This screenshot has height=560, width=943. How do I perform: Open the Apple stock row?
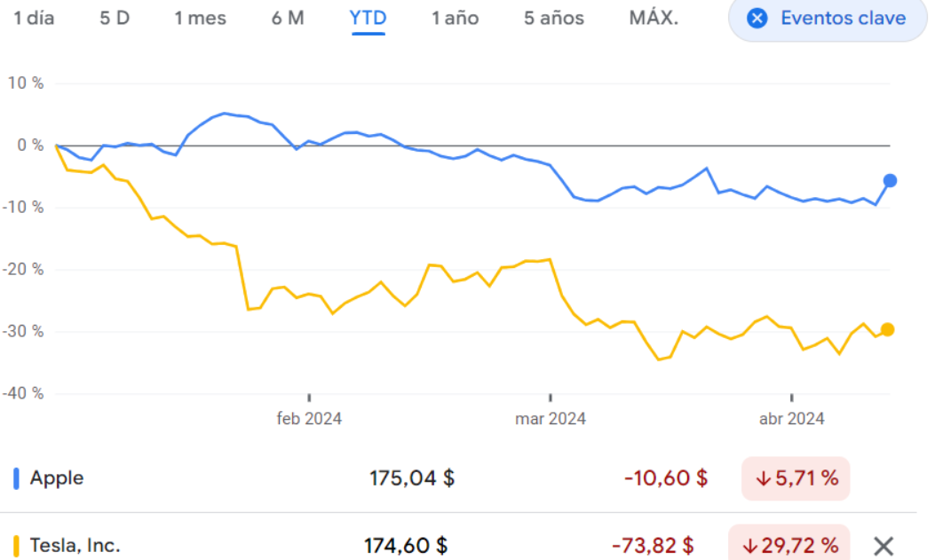click(58, 478)
